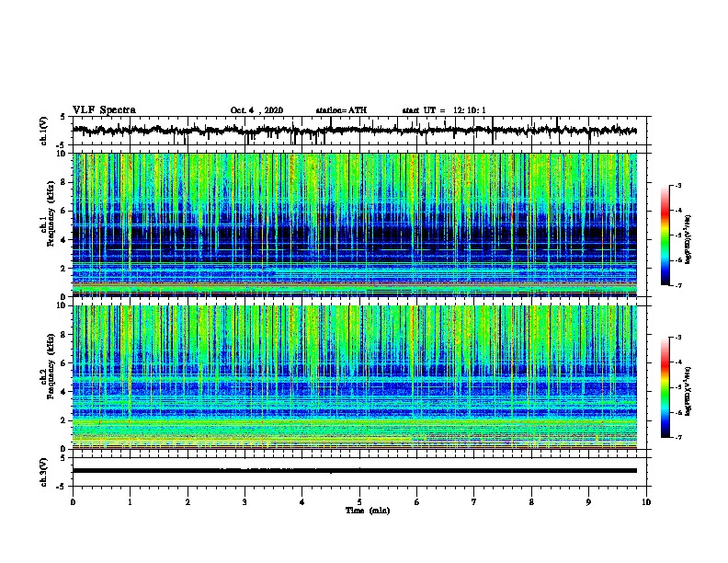728x563 pixels.
Task: Click the ch.2 colorbar log PSD label
Action: pos(688,392)
